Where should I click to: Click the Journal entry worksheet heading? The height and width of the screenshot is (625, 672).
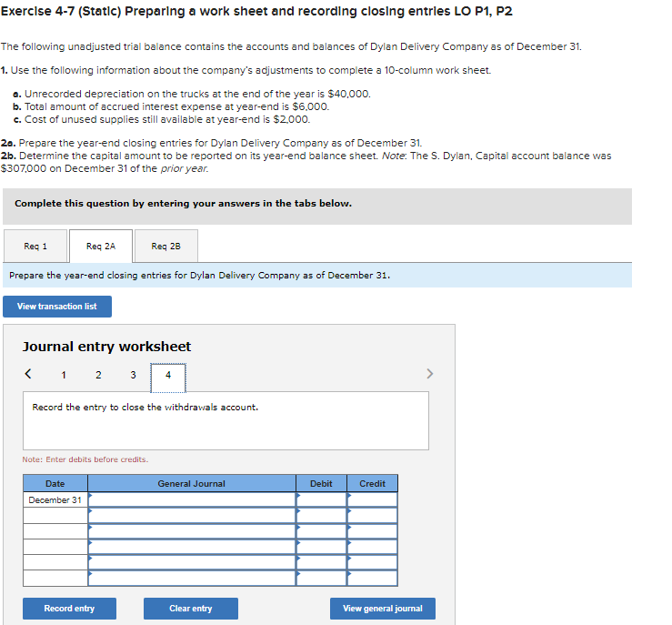tap(106, 347)
